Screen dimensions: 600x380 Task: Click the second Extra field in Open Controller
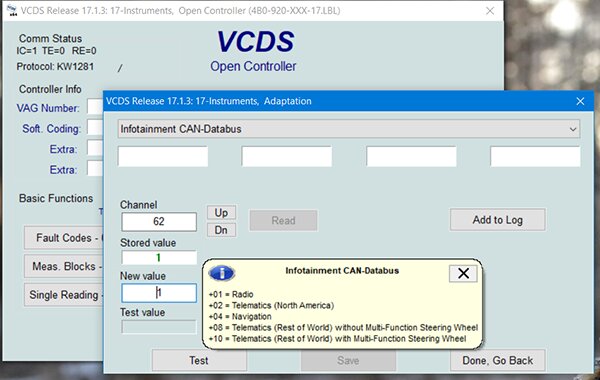click(95, 168)
